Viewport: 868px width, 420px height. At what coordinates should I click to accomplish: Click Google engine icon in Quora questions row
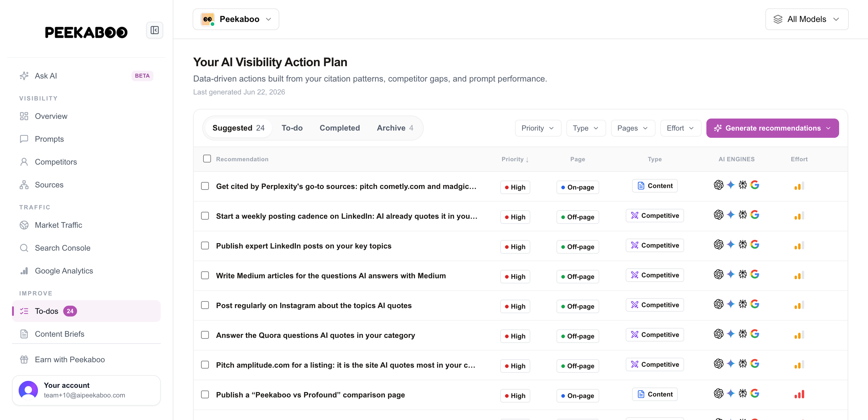(x=755, y=334)
